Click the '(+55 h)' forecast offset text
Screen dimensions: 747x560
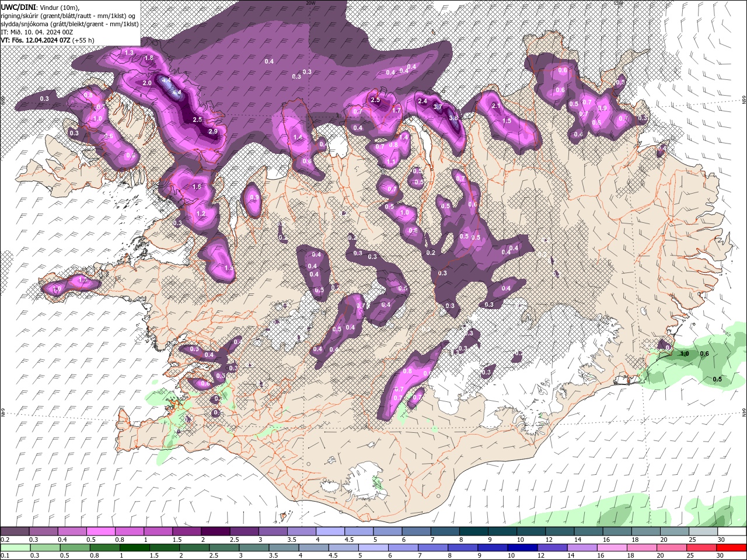[x=84, y=40]
